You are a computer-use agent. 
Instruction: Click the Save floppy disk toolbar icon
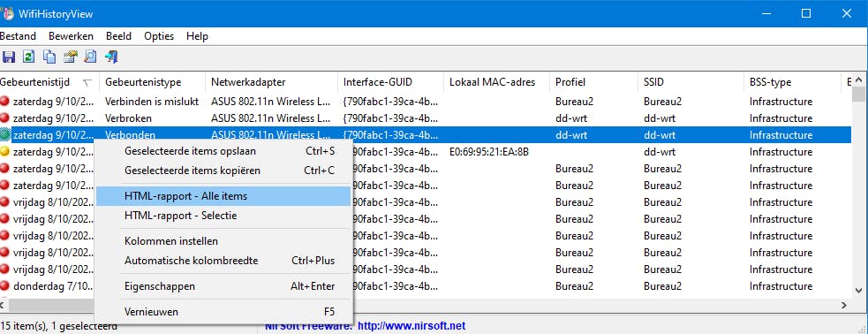pyautogui.click(x=8, y=57)
